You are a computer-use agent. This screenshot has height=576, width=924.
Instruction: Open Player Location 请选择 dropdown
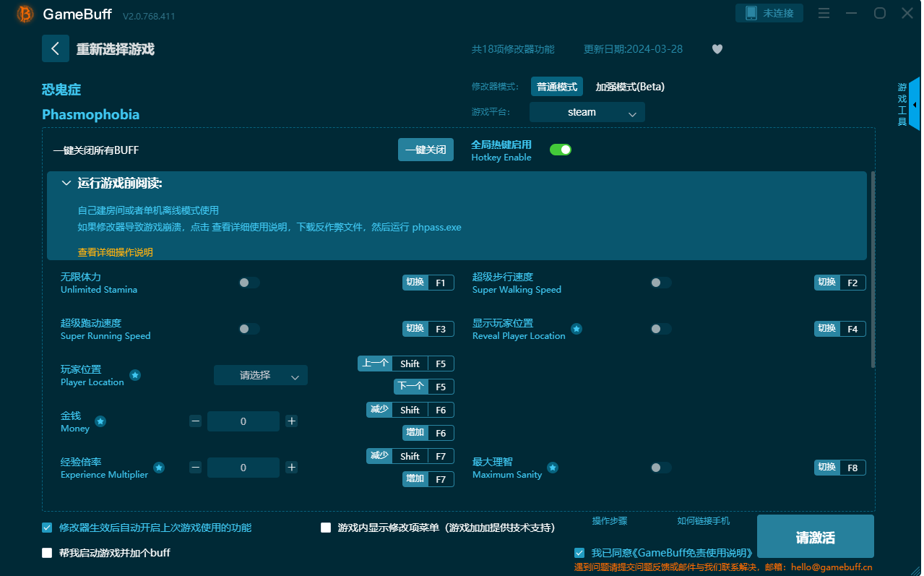click(260, 375)
